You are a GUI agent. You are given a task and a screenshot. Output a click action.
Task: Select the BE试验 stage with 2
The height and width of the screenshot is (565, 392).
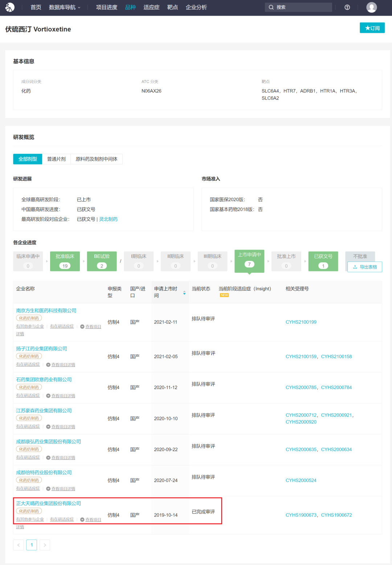[x=102, y=261]
